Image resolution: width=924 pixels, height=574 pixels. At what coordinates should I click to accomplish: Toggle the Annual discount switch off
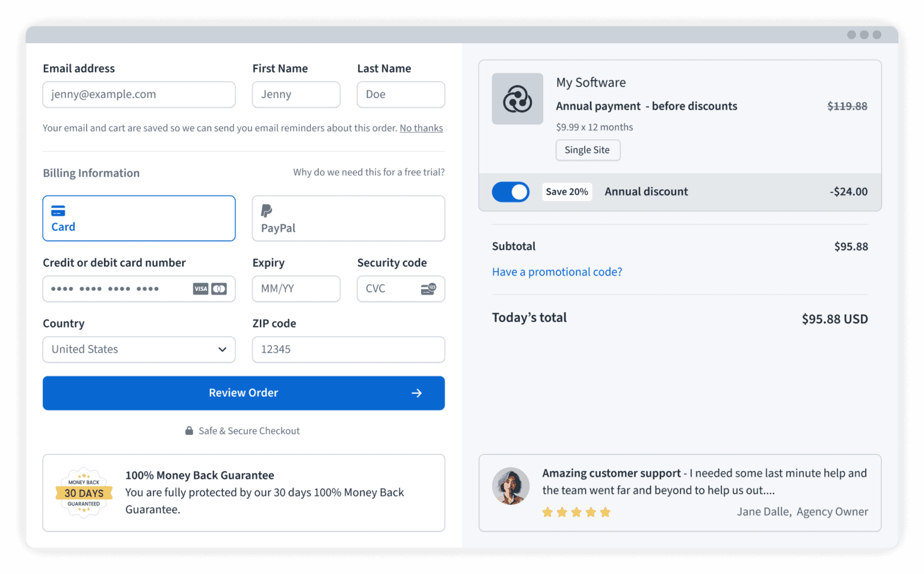tap(511, 192)
